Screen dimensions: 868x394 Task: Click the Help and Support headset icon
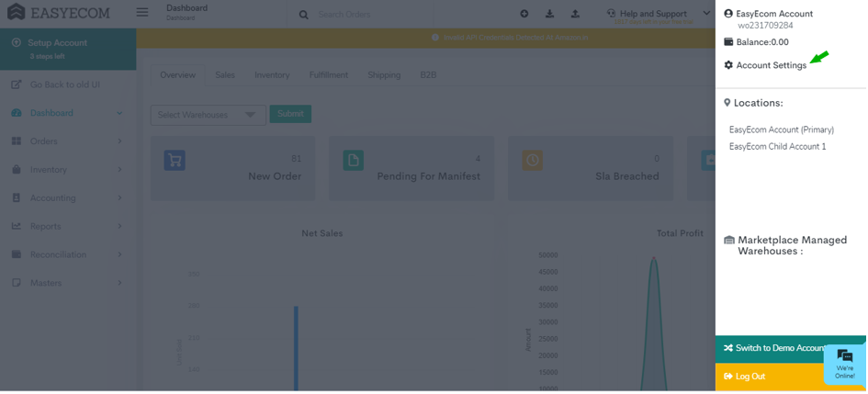tap(611, 13)
